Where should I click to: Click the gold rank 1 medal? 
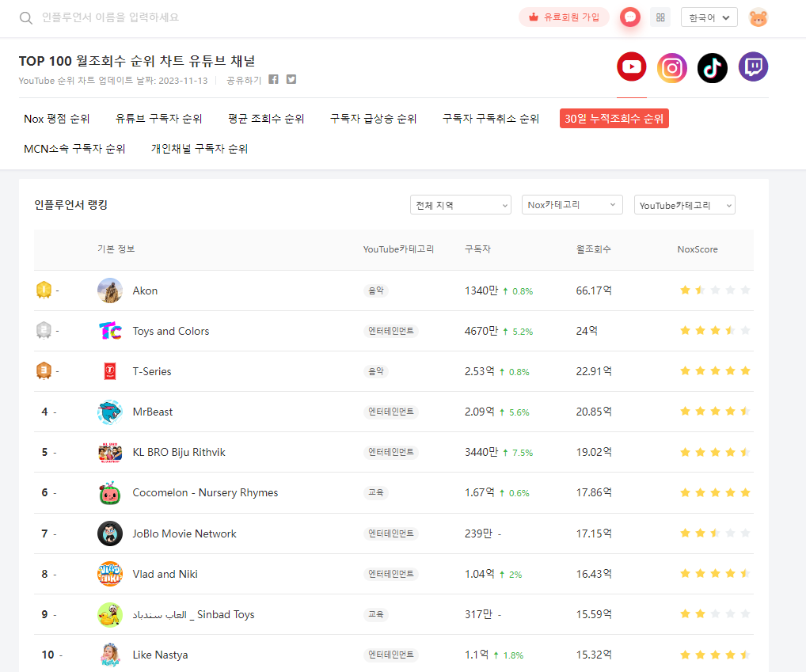44,290
